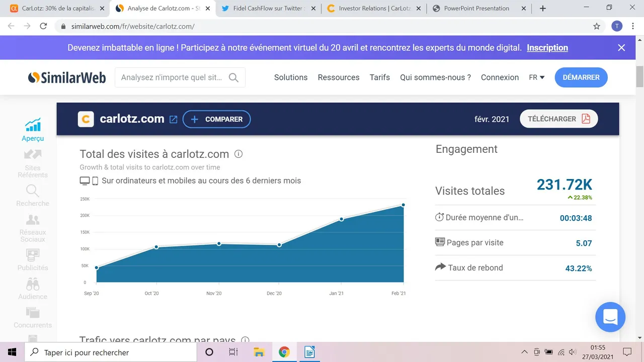Viewport: 644px width, 362px height.
Task: Click the 00:03:48 average duration value
Action: click(x=576, y=218)
